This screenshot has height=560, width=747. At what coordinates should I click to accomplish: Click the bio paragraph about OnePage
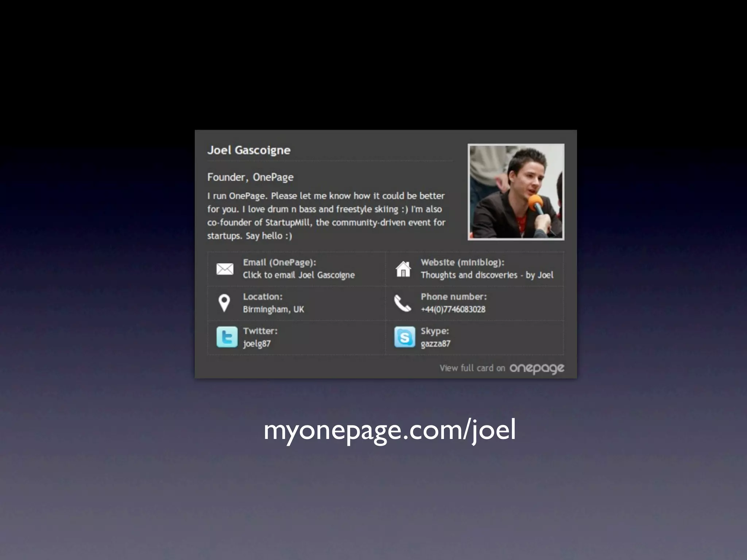pyautogui.click(x=326, y=216)
